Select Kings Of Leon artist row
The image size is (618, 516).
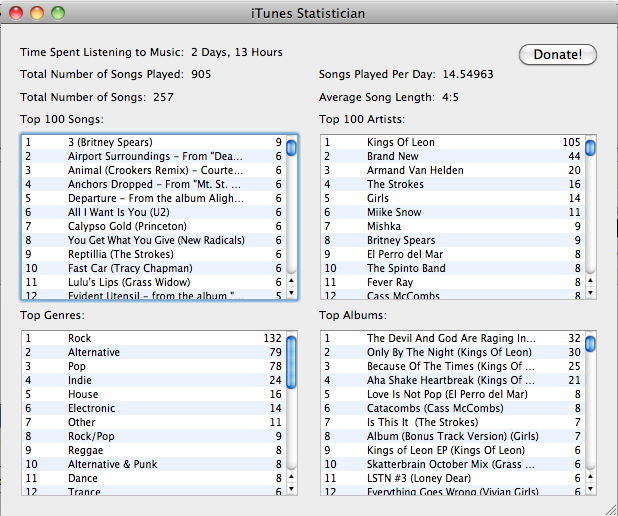pyautogui.click(x=453, y=142)
